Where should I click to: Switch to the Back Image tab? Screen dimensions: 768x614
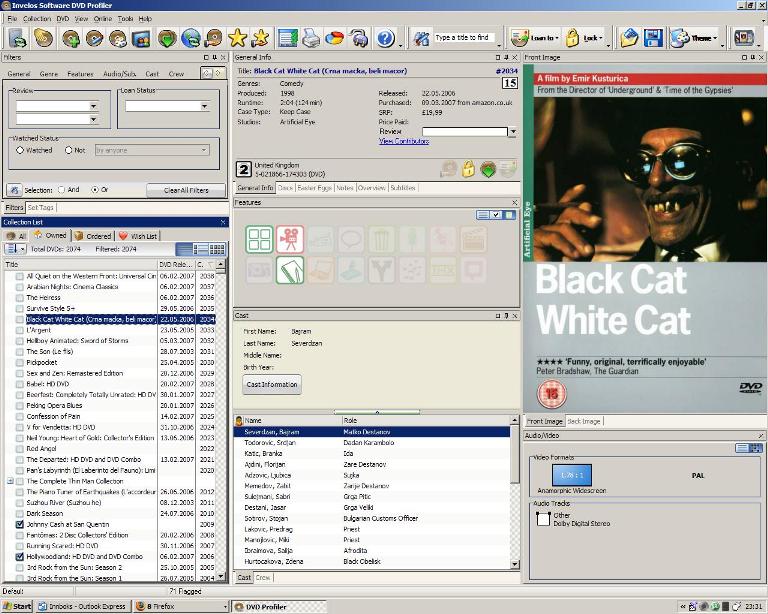[583, 421]
